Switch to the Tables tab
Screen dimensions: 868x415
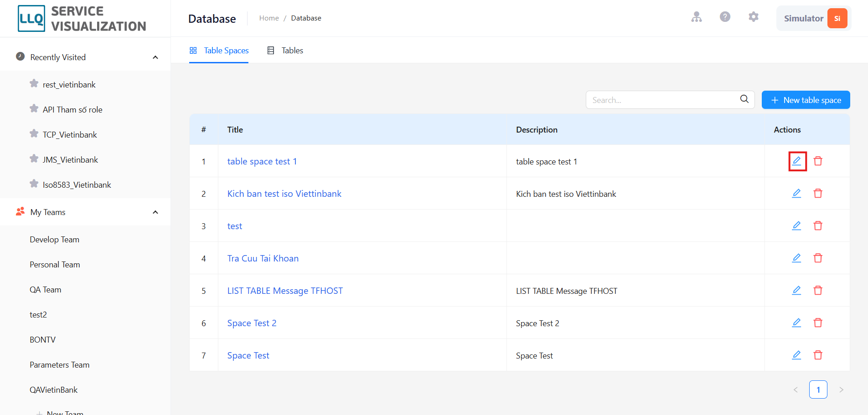click(x=285, y=51)
